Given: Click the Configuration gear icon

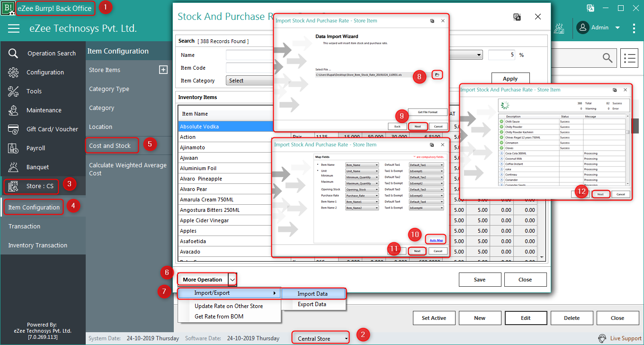Looking at the screenshot, I should (x=13, y=72).
